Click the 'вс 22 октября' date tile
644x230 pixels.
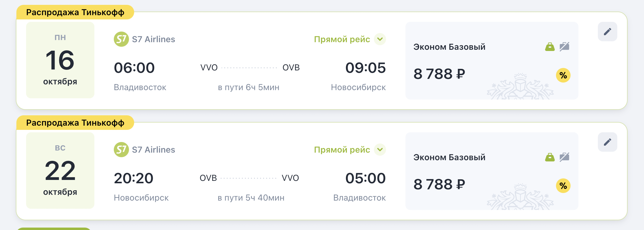tap(60, 171)
